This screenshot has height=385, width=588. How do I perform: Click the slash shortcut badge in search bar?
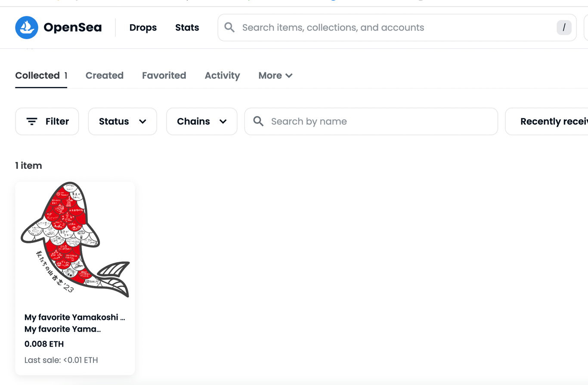[x=564, y=28]
